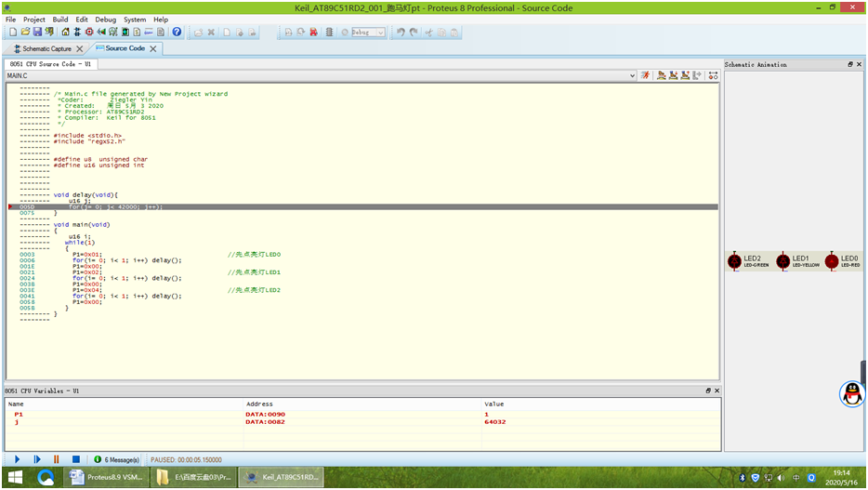
Task: Open the Edit menu
Action: (82, 20)
